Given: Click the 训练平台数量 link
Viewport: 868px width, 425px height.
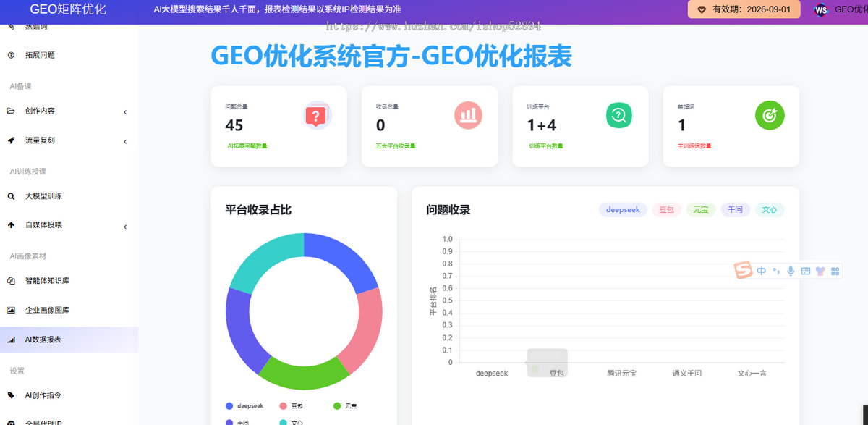Looking at the screenshot, I should click(546, 146).
